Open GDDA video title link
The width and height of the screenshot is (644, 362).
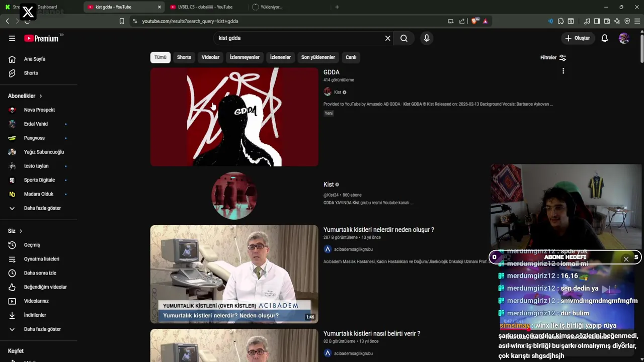click(x=332, y=72)
